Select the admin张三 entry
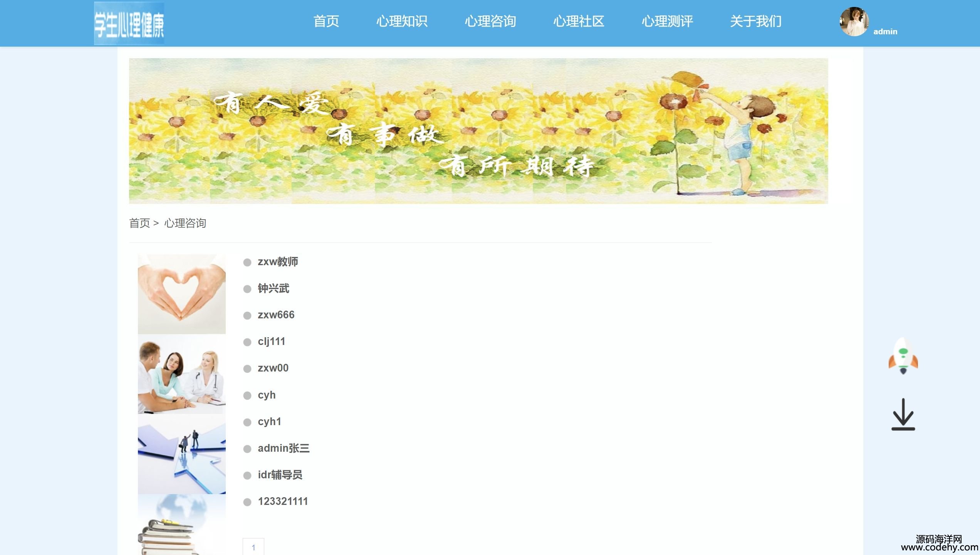This screenshot has width=980, height=555. 284,448
